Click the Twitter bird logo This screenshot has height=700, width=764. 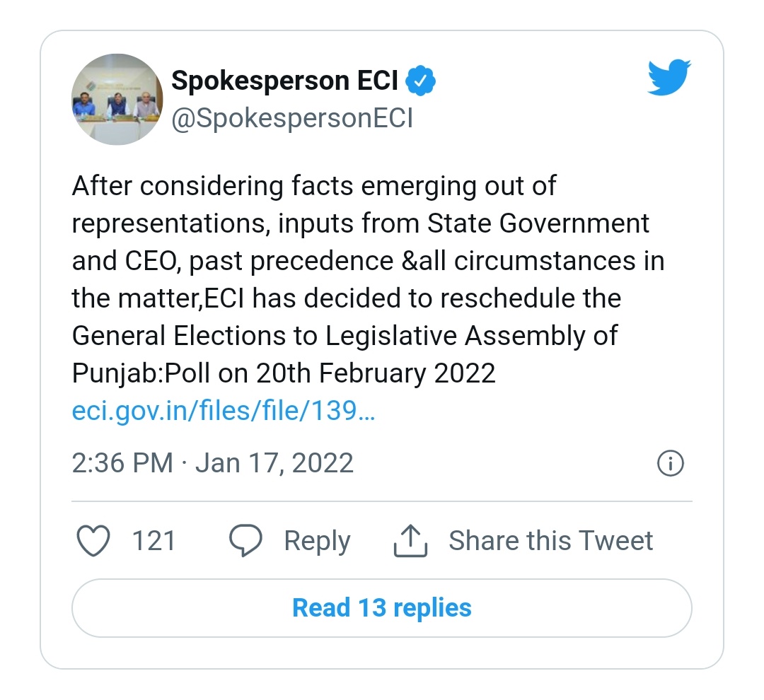(669, 78)
